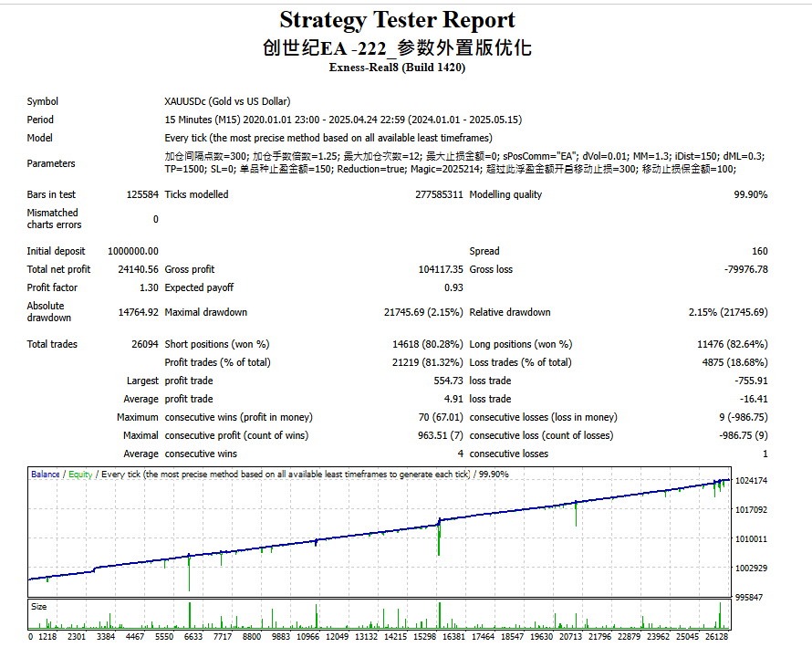Click the 995847 axis label on chart
The height and width of the screenshot is (647, 812).
[x=749, y=598]
